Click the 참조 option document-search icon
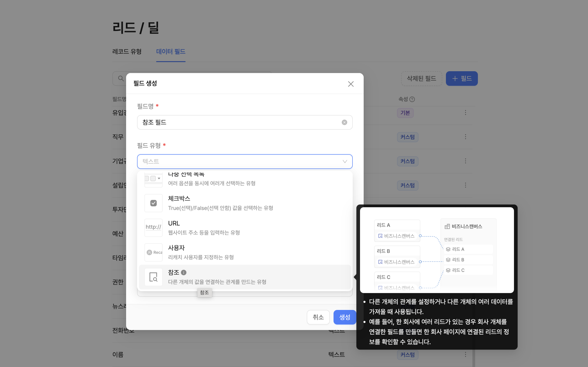 click(153, 277)
